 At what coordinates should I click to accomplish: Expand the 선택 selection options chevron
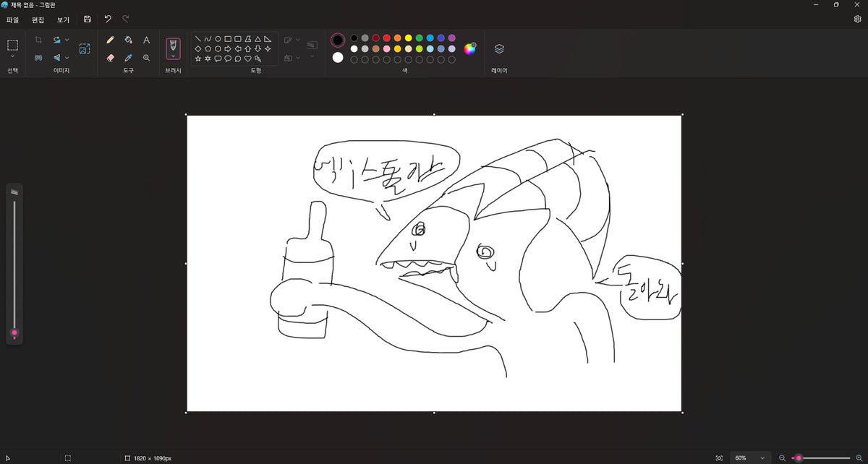12,56
